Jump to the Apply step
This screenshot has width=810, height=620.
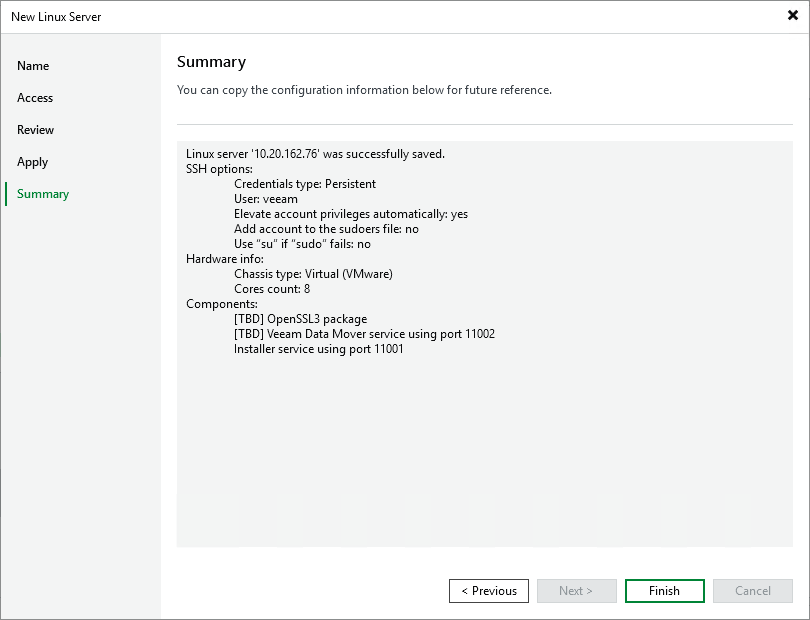pos(33,162)
